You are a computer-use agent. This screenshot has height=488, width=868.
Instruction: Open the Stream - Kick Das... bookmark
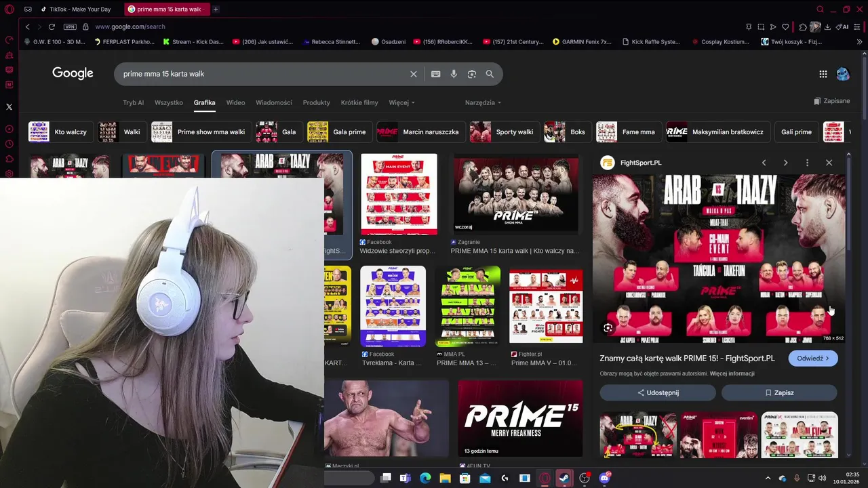(193, 41)
